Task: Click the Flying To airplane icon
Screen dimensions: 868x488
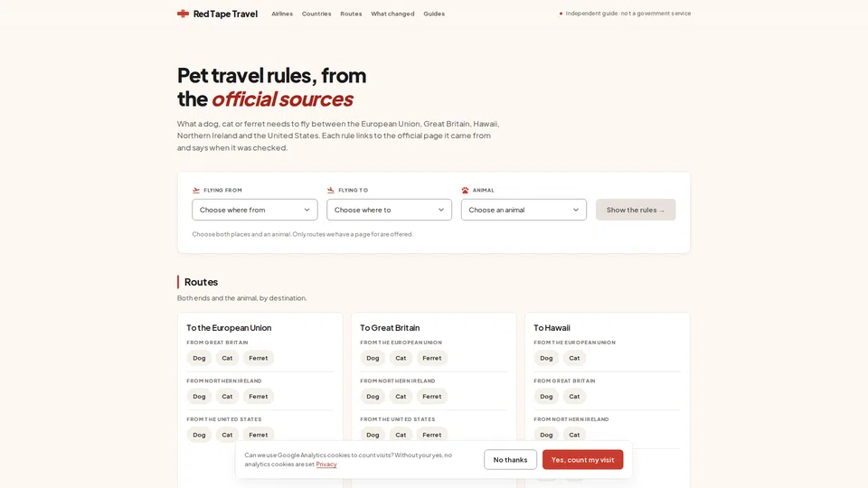Action: (331, 190)
